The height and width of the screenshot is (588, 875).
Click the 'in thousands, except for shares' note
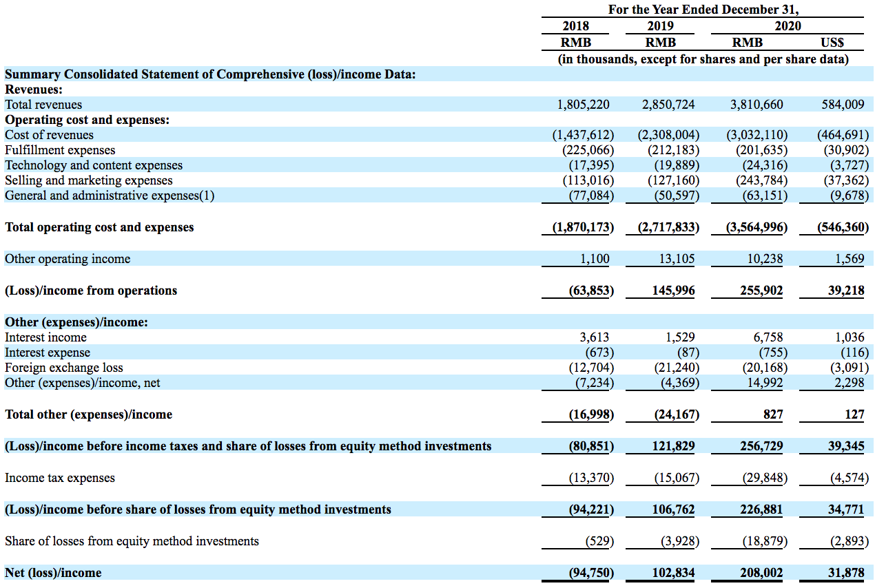(703, 59)
